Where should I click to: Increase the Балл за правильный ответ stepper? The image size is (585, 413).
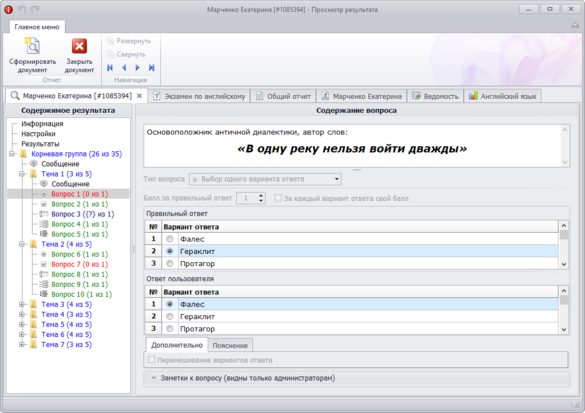[x=261, y=195]
